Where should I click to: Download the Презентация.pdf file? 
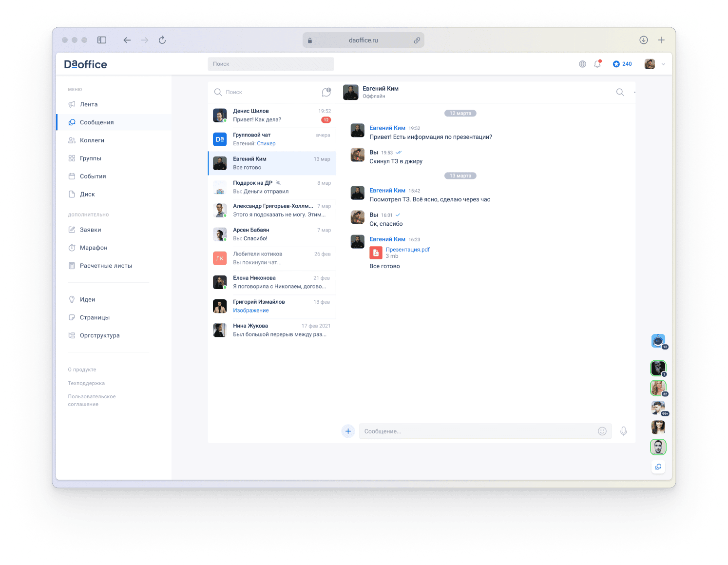pos(407,250)
